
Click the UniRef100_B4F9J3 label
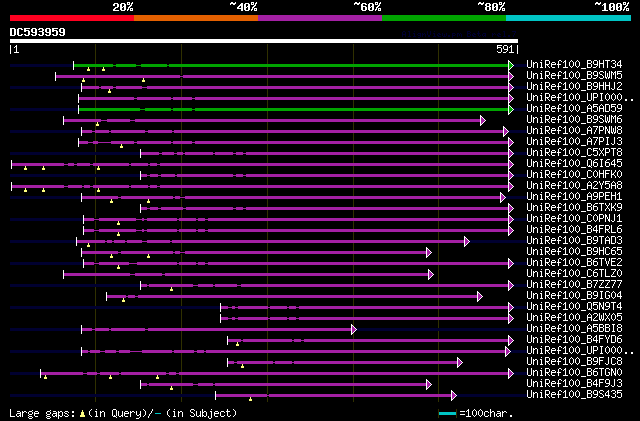tap(574, 384)
